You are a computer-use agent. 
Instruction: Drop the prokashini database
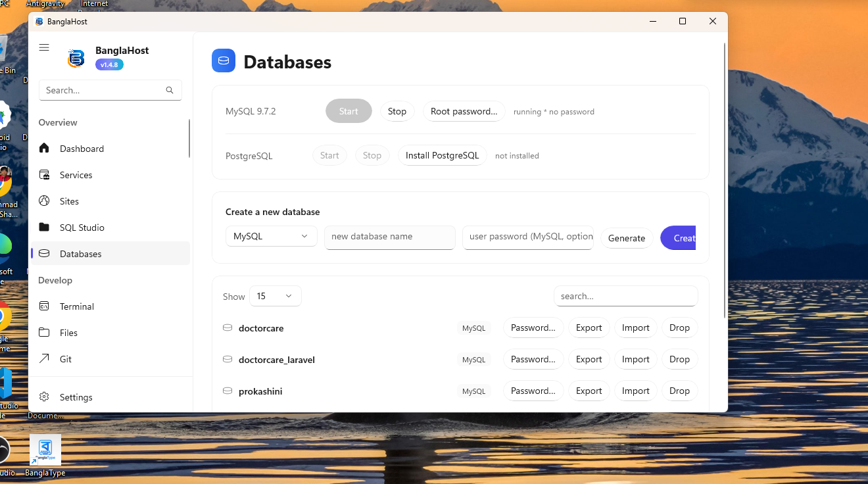tap(680, 391)
